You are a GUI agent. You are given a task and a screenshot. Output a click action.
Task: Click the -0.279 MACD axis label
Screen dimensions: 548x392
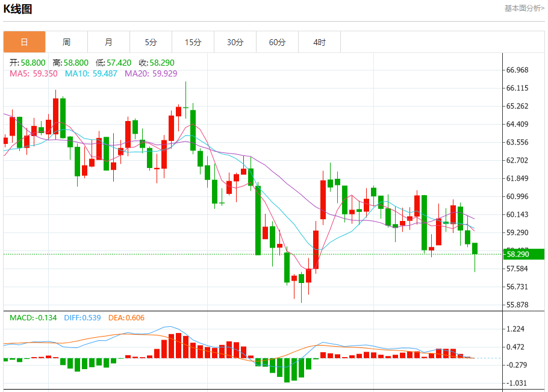tap(516, 365)
